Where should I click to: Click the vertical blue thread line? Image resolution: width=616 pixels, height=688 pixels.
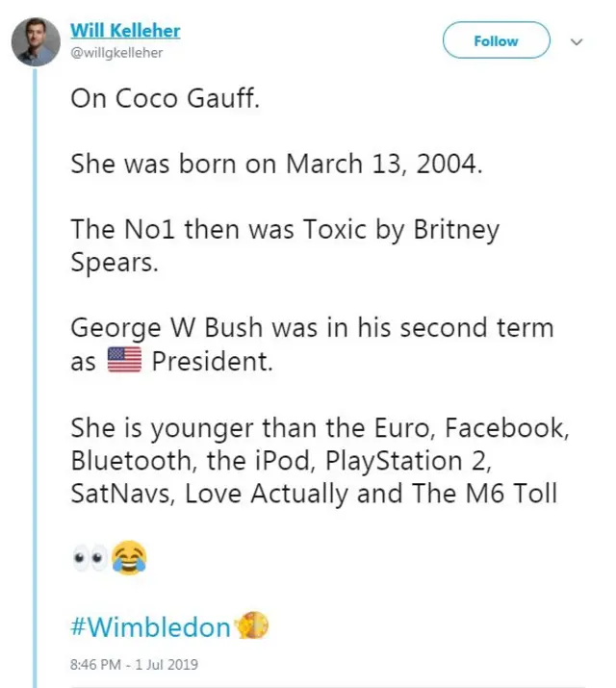36,385
